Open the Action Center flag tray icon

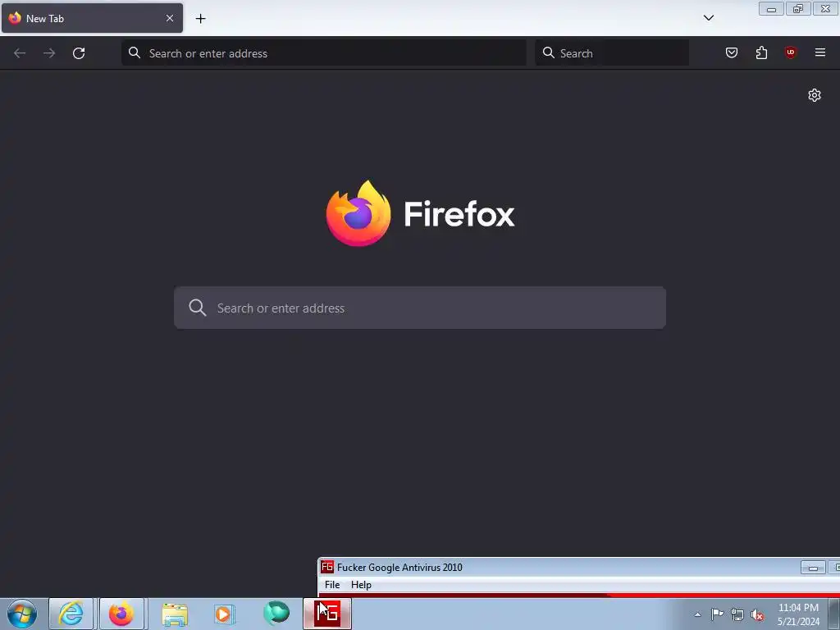click(x=717, y=614)
